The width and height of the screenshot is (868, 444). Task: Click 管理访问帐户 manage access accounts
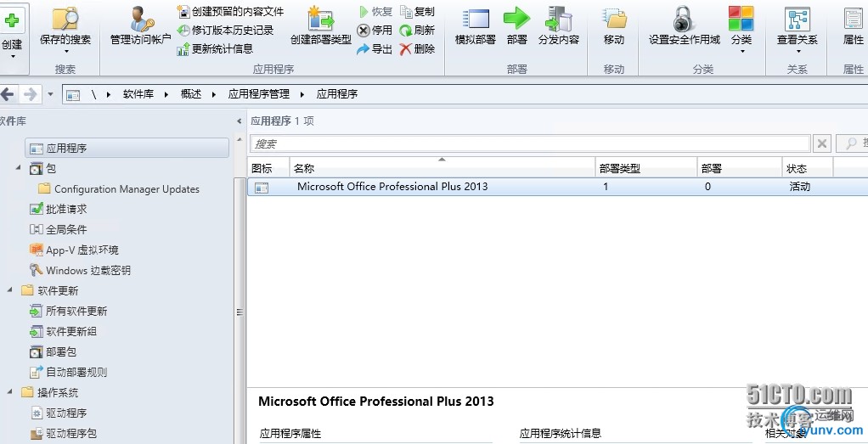(141, 25)
